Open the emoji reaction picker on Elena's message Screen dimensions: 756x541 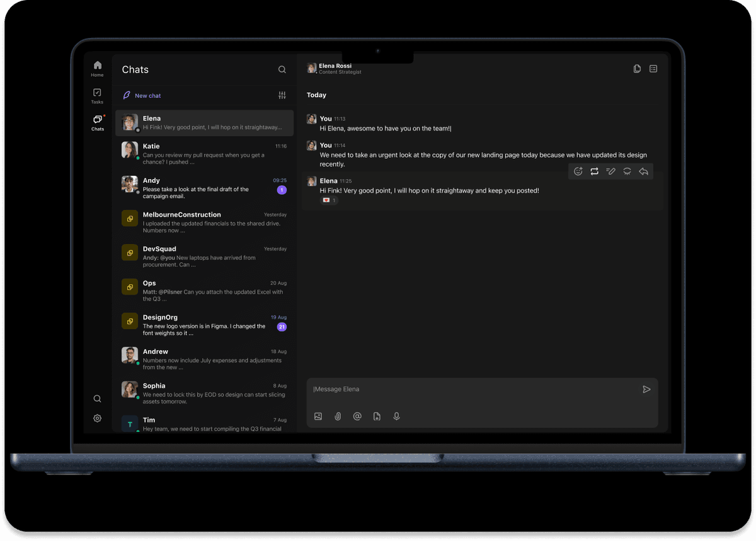(578, 171)
